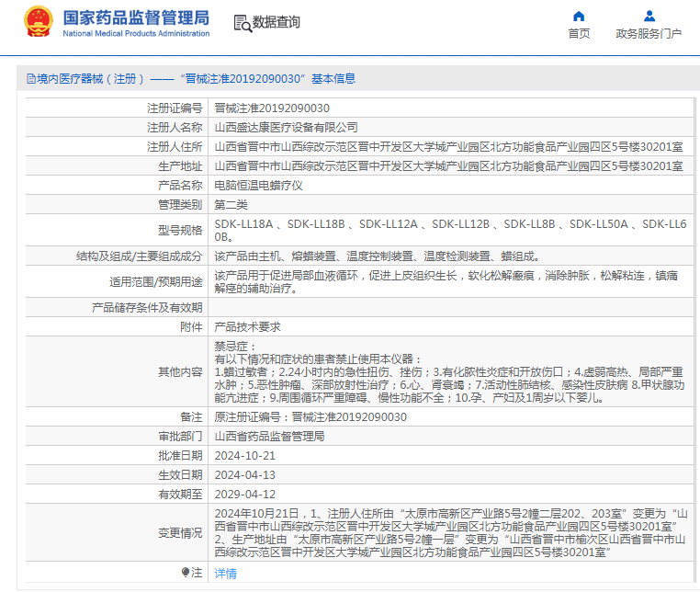Screen dimensions: 700x592
Task: Click the 审批部门 row label
Action: [x=180, y=436]
